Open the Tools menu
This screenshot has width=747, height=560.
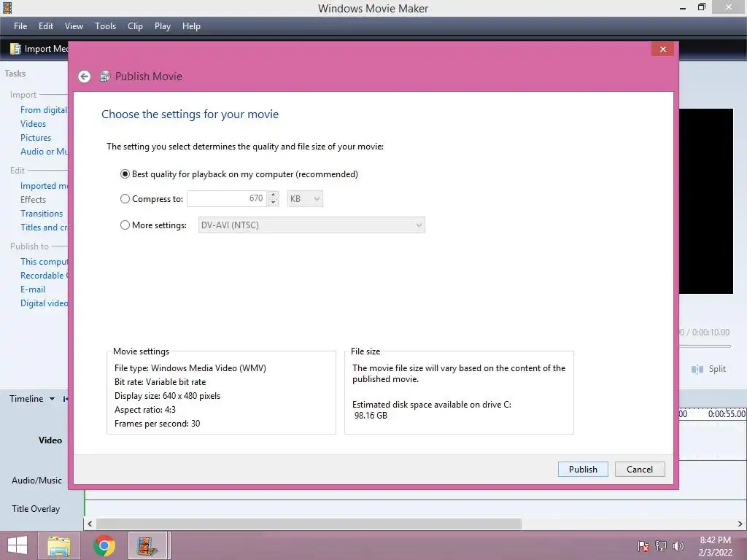coord(105,26)
